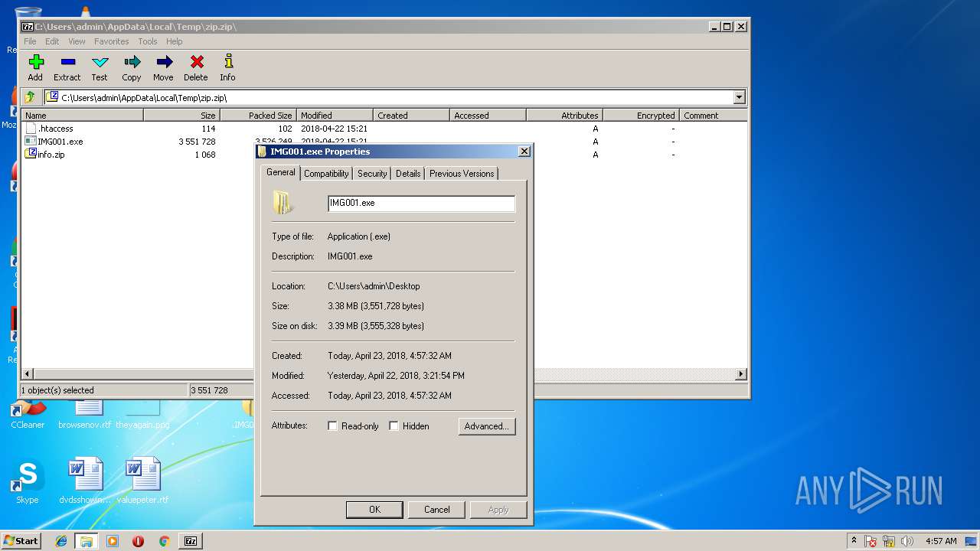Click the Action Center flag tray icon
Image resolution: width=980 pixels, height=551 pixels.
(x=871, y=541)
